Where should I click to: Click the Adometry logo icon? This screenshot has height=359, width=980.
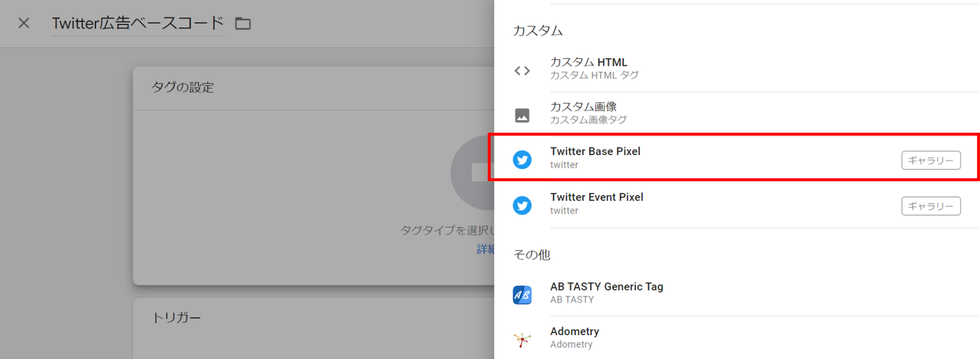pyautogui.click(x=522, y=340)
